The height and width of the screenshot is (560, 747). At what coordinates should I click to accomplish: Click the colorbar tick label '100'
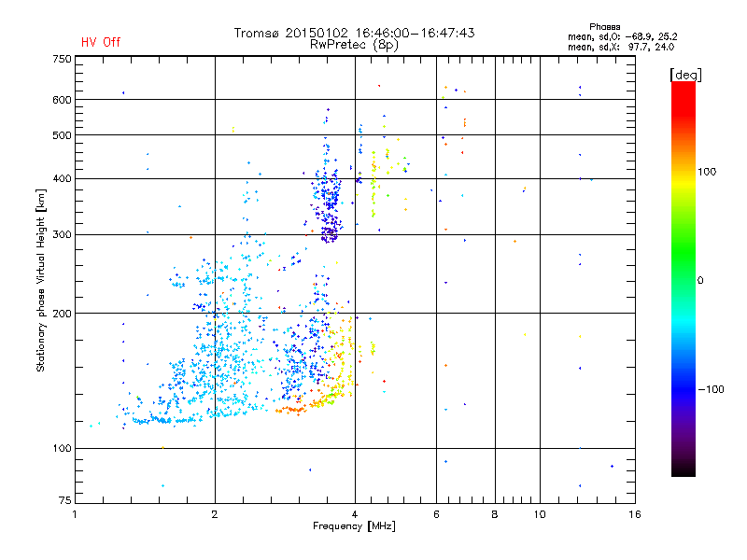tap(707, 172)
